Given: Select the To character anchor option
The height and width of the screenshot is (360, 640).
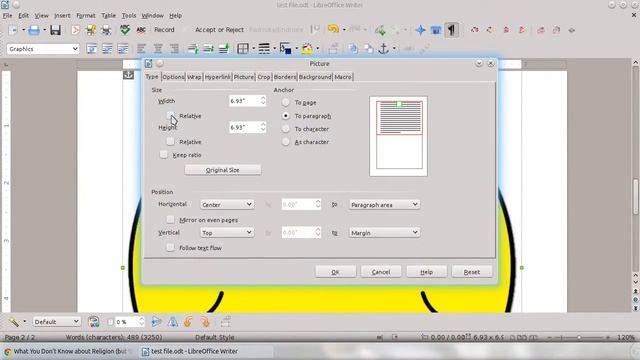Looking at the screenshot, I should [x=286, y=129].
